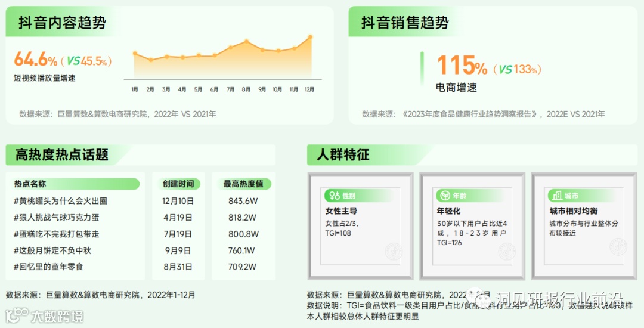The width and height of the screenshot is (644, 328).
Task: Click the 9月9日 creation date cell
Action: (x=178, y=251)
